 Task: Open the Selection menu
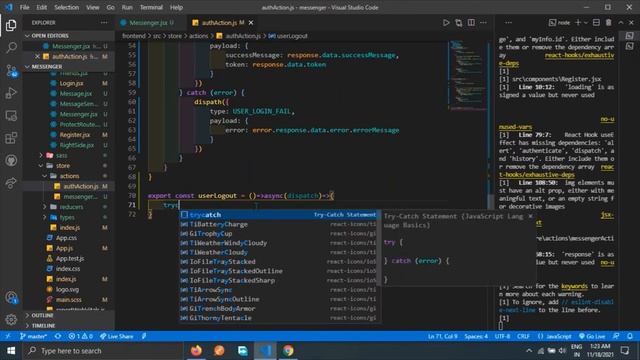[x=67, y=7]
